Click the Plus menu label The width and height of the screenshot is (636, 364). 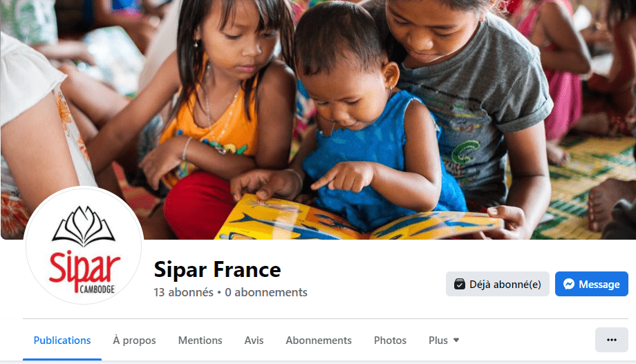click(x=438, y=340)
